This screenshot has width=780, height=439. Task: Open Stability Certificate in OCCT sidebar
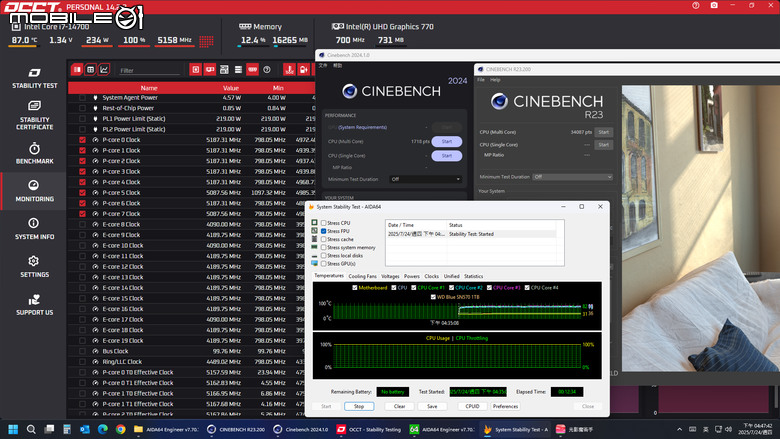click(34, 115)
